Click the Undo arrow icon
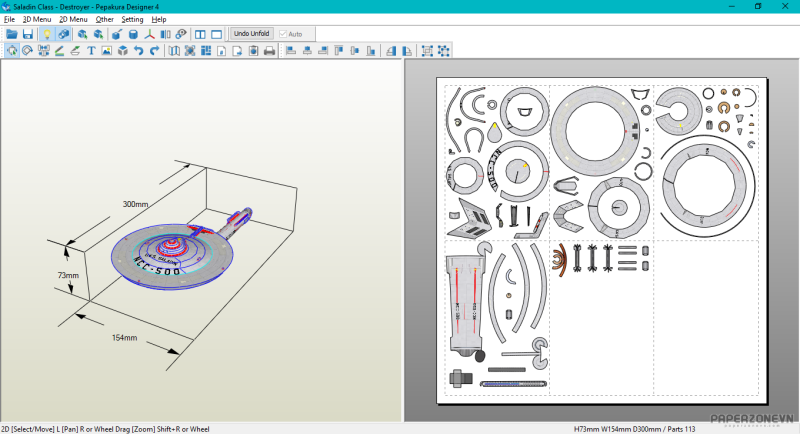Image resolution: width=800 pixels, height=434 pixels. coord(139,51)
